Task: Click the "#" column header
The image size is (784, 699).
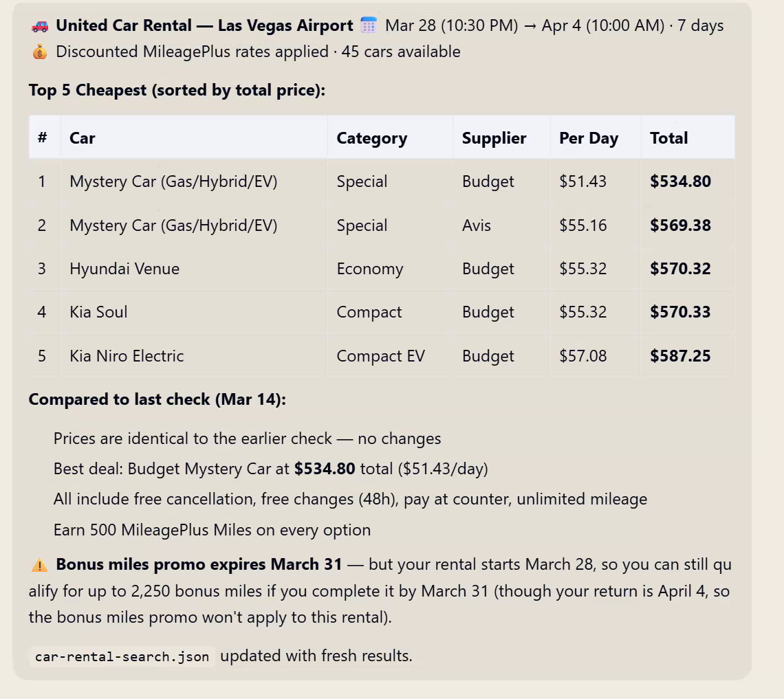Action: (x=43, y=138)
